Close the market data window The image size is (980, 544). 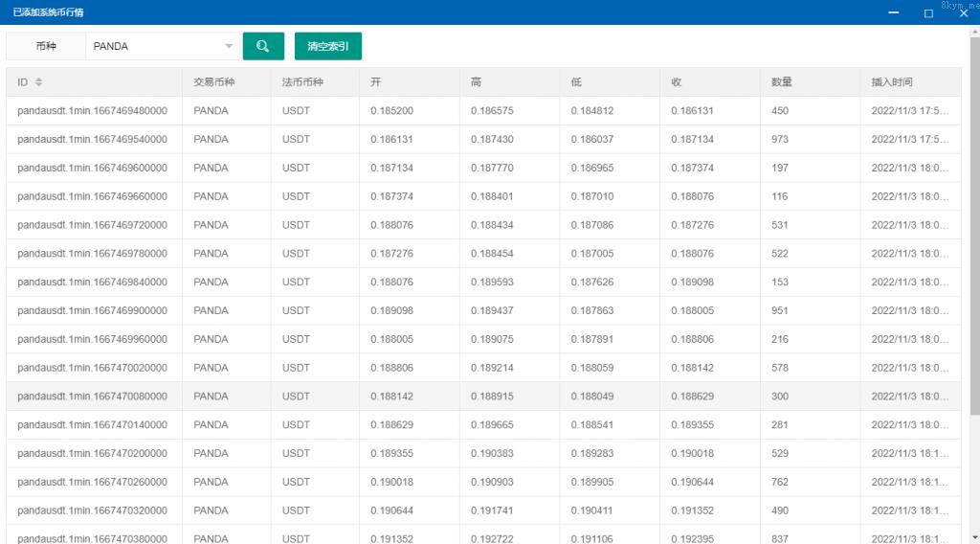click(x=963, y=12)
